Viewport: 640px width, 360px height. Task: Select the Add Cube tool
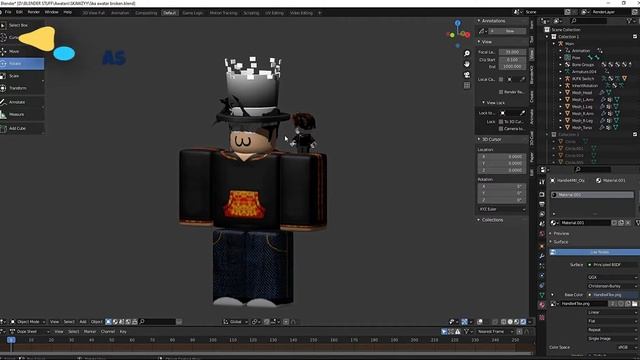pos(22,128)
